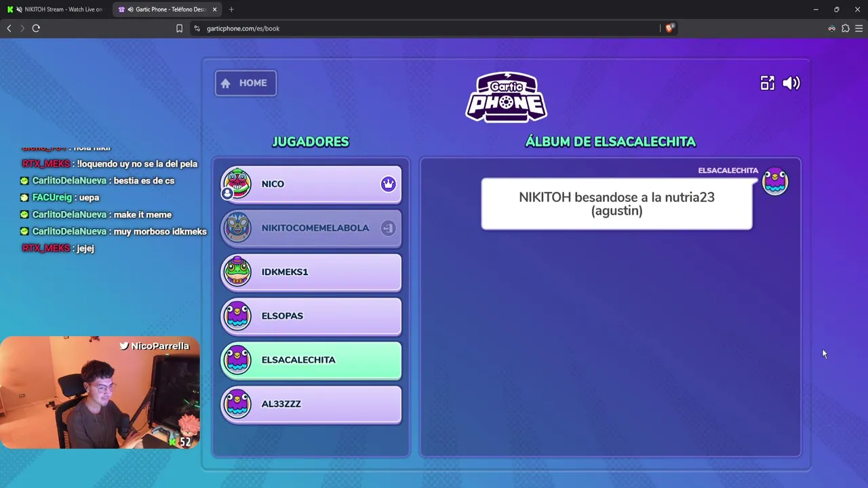868x488 pixels.
Task: Select player IDKMEKS1
Action: click(x=311, y=272)
